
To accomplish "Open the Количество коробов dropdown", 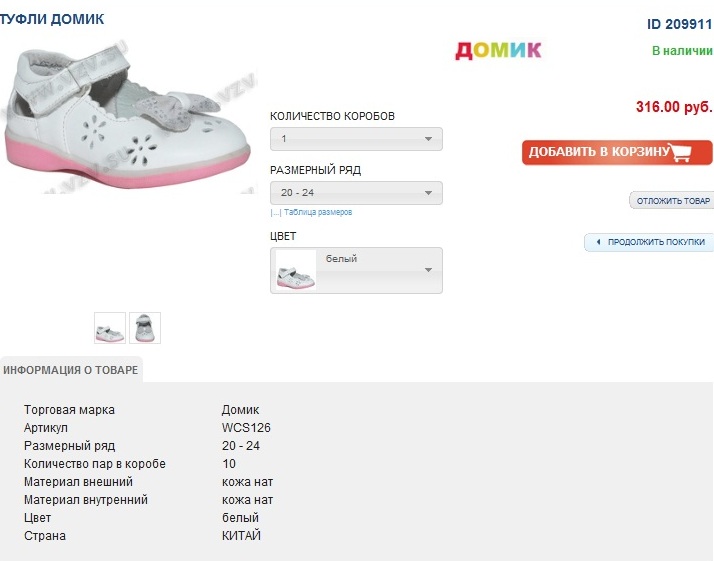I will pyautogui.click(x=356, y=139).
